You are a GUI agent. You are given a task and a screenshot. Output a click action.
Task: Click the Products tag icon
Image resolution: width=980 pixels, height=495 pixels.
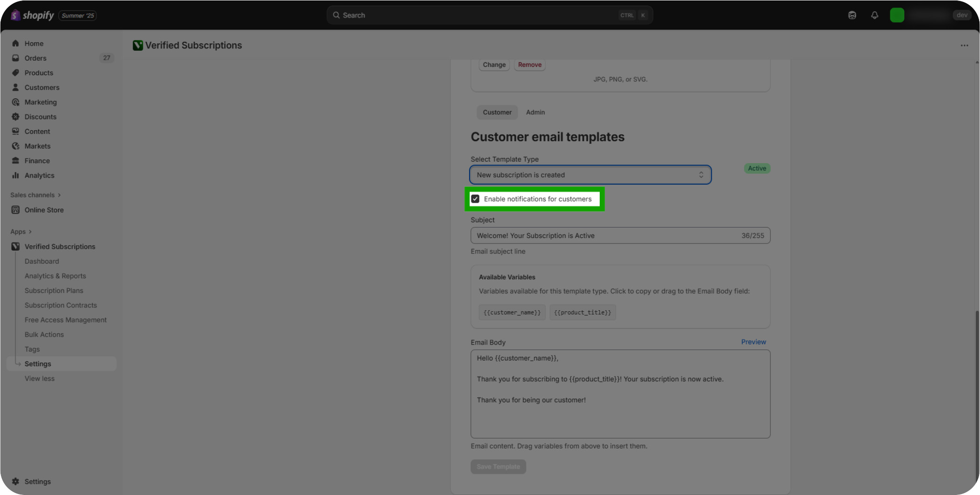pyautogui.click(x=16, y=72)
